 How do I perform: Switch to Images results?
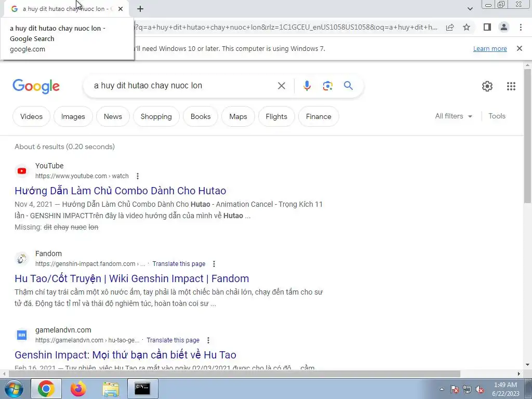(73, 116)
